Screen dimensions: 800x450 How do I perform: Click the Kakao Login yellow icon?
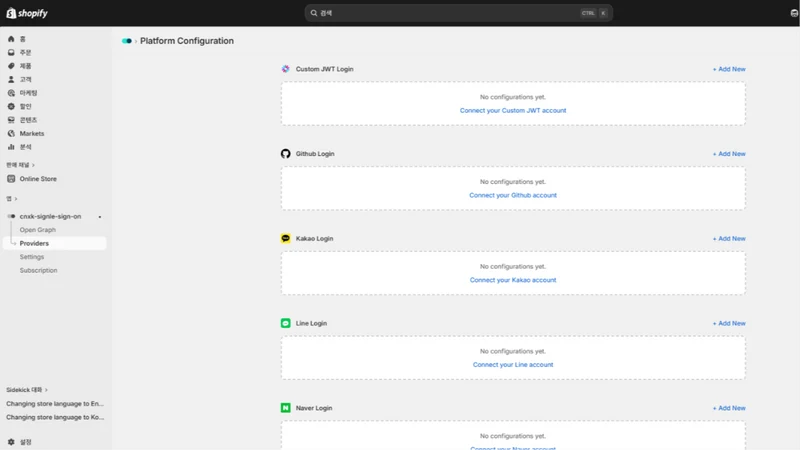pyautogui.click(x=286, y=238)
